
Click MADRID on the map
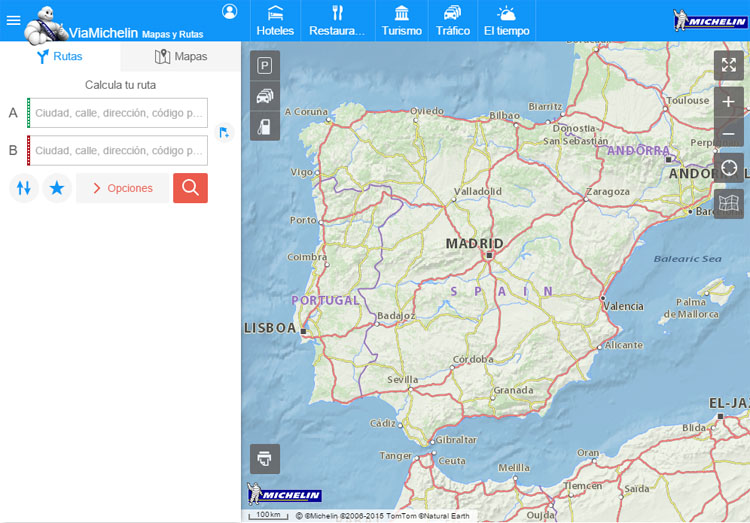pyautogui.click(x=474, y=244)
